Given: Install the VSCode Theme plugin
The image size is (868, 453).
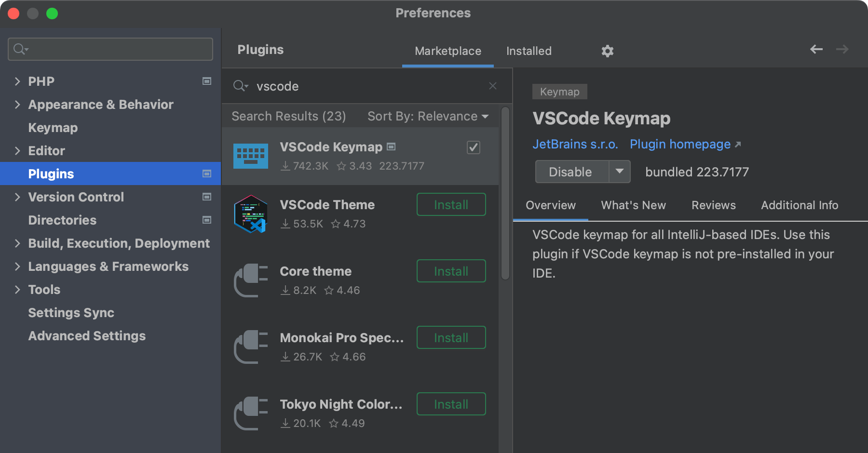Looking at the screenshot, I should click(450, 204).
